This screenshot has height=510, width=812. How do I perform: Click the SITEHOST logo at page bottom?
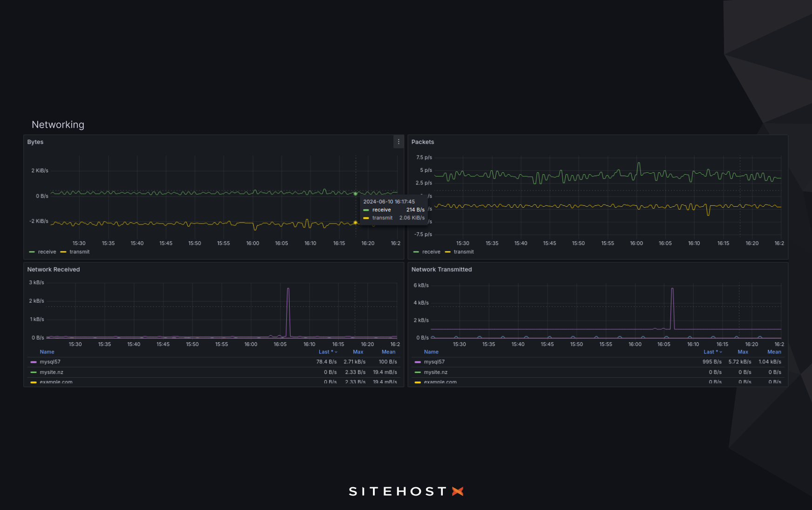[406, 491]
